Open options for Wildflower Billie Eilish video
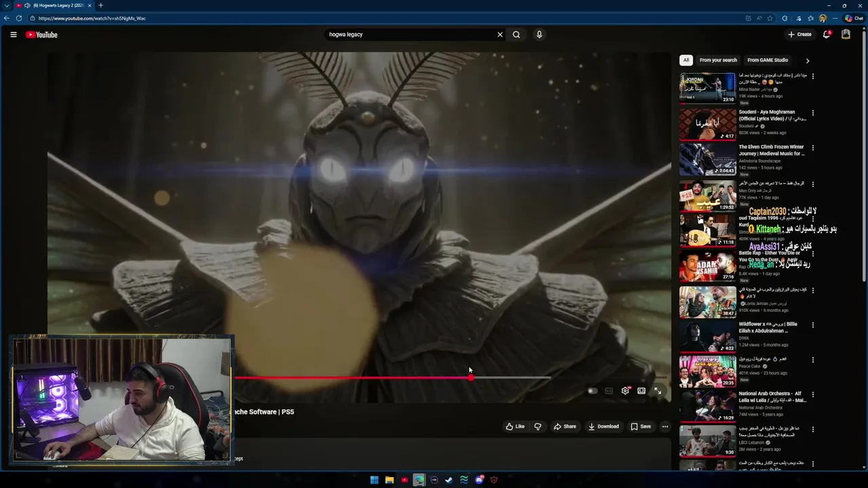Screen dimensions: 868x488 [813, 325]
